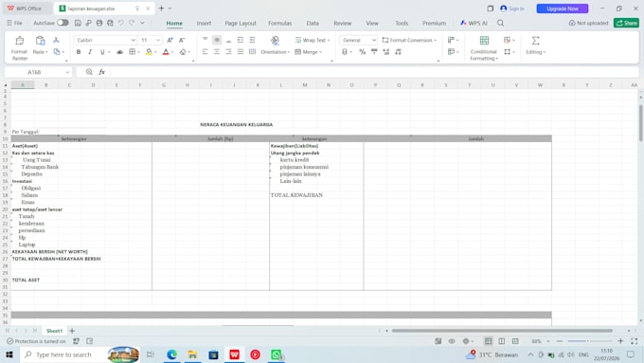The width and height of the screenshot is (644, 363).
Task: Switch to the Page Layout tab
Action: click(241, 23)
